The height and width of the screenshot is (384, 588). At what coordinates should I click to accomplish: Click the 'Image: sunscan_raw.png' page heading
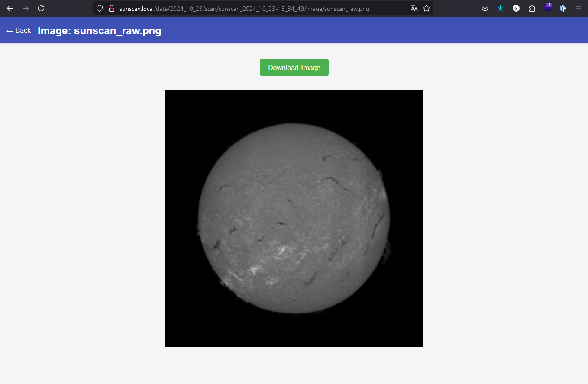[x=100, y=31]
